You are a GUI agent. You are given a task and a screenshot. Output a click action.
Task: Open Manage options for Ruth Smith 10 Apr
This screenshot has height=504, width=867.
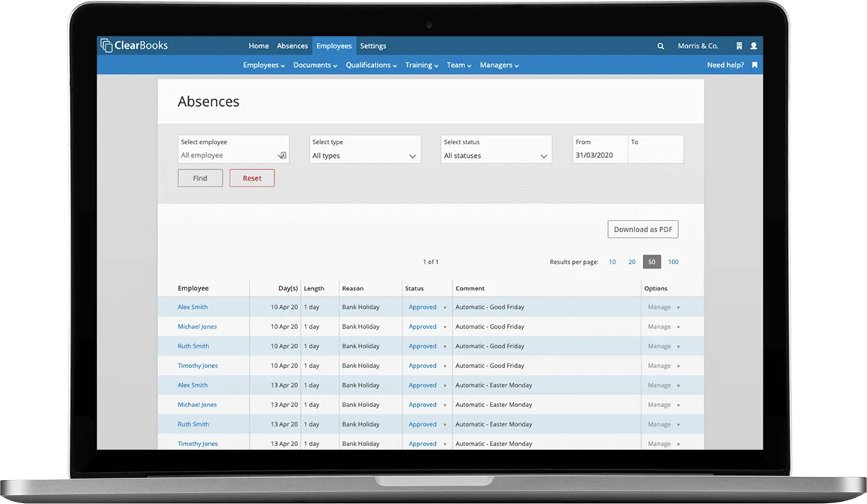tap(664, 346)
